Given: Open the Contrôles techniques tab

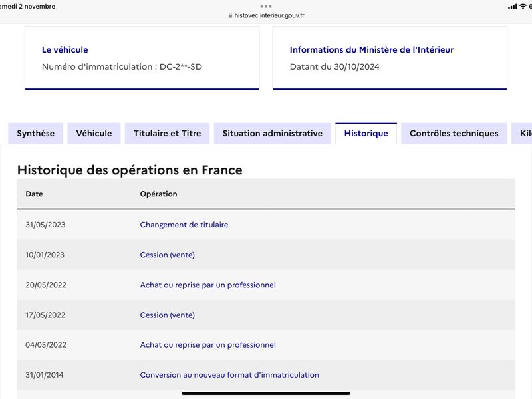Looking at the screenshot, I should click(x=454, y=134).
